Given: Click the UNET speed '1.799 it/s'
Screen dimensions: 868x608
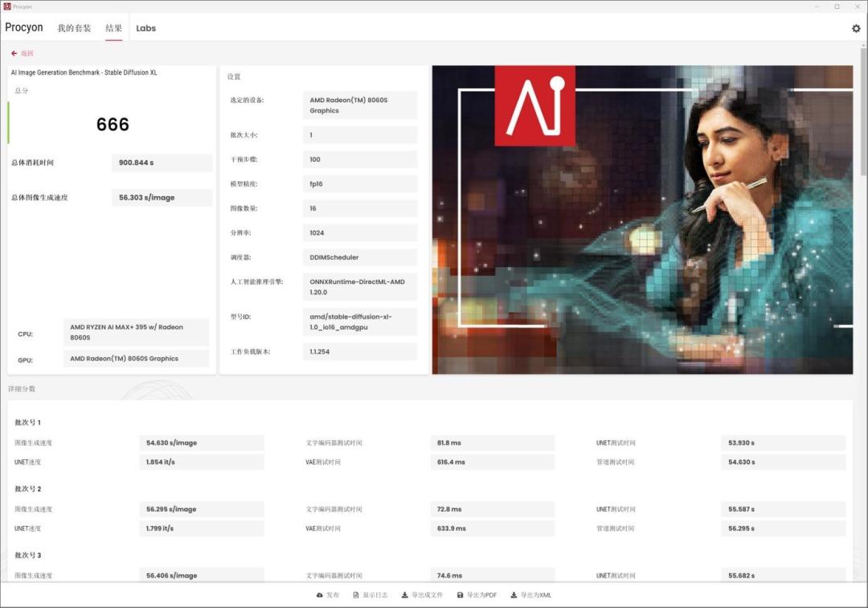Looking at the screenshot, I should [202, 528].
